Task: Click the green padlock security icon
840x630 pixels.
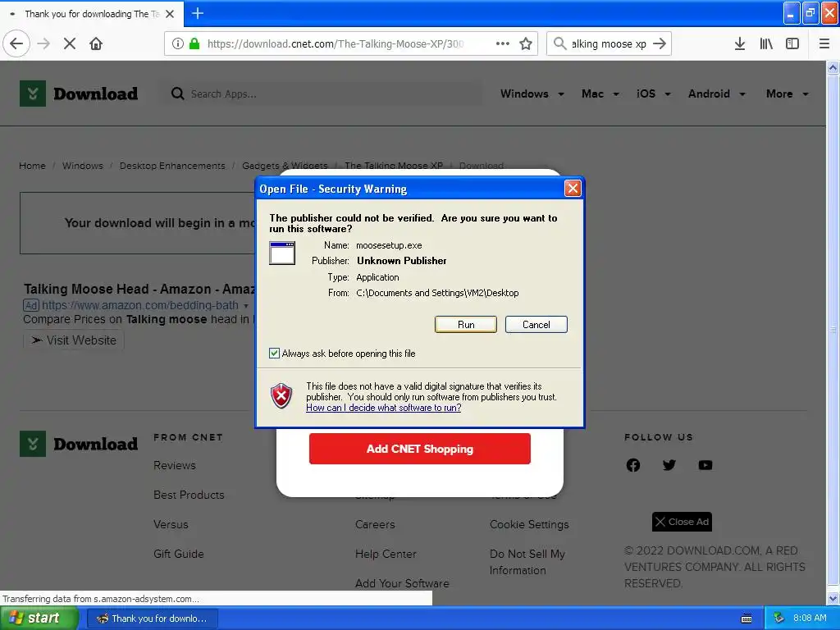Action: click(194, 43)
